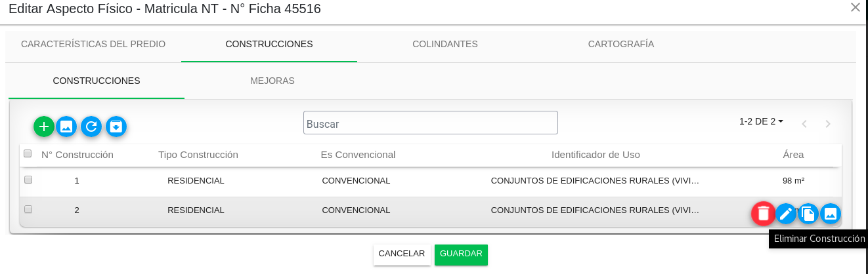Click the green Guardar button

coord(461,254)
